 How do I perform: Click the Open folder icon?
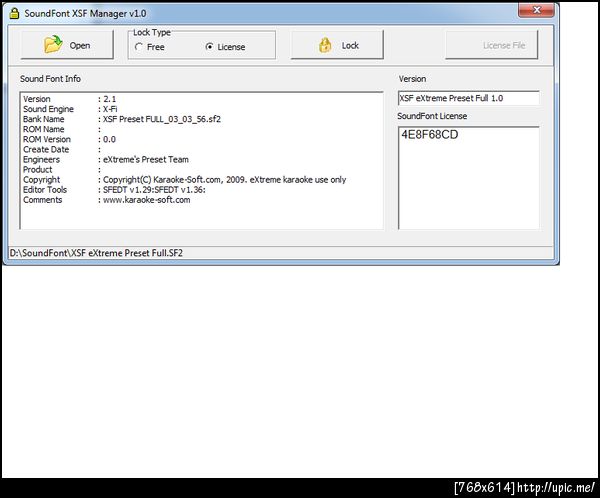tap(53, 44)
